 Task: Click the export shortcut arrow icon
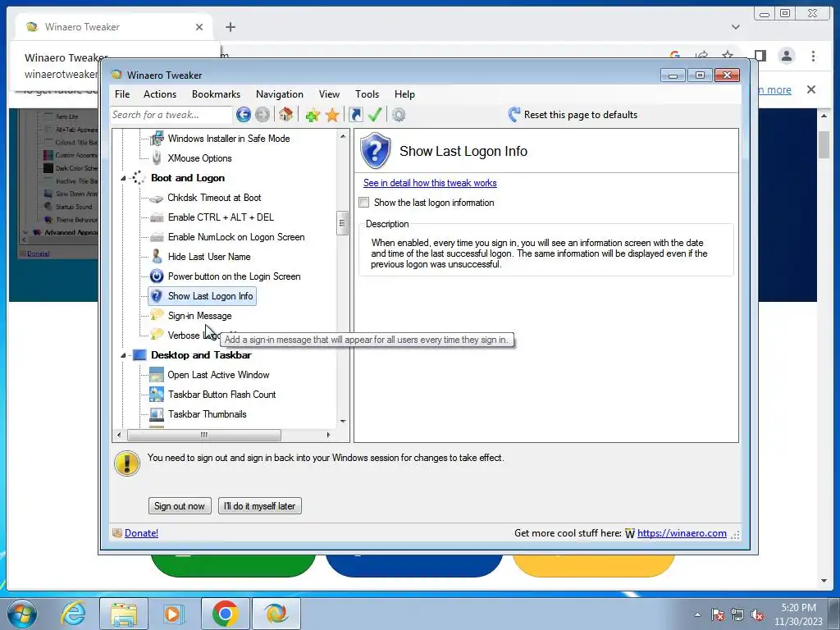pyautogui.click(x=356, y=115)
